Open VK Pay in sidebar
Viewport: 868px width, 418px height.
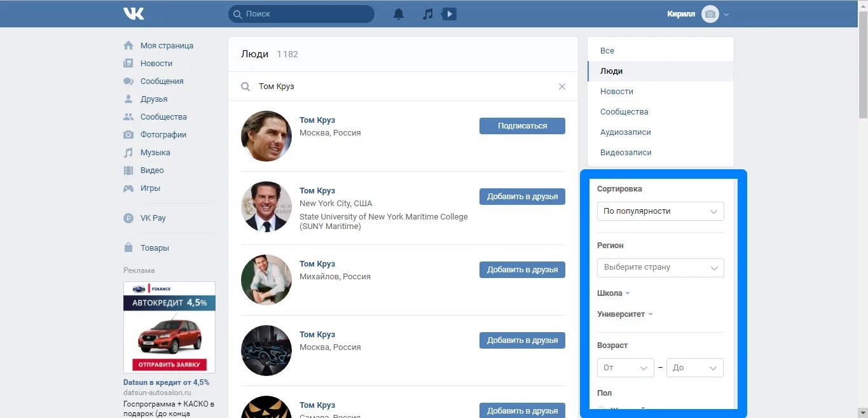[x=153, y=218]
